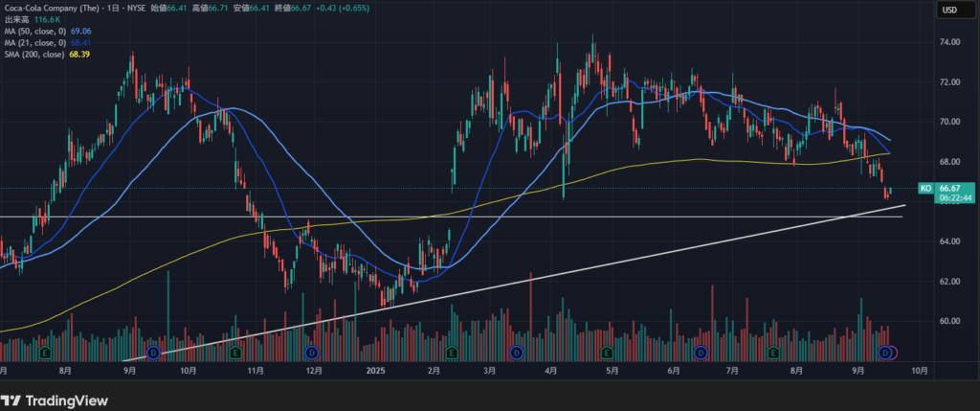Image resolution: width=980 pixels, height=411 pixels.
Task: Click the earnings E marker above 5月
Action: 606,353
